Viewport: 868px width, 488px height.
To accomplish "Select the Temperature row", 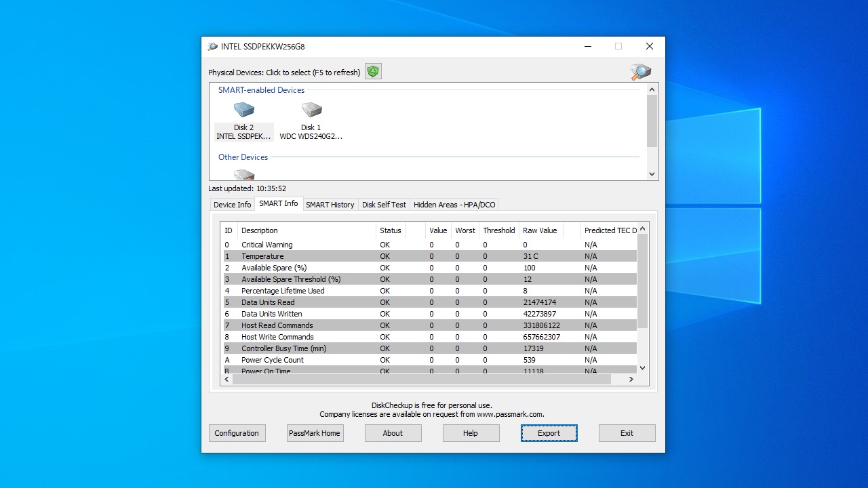I will point(430,256).
